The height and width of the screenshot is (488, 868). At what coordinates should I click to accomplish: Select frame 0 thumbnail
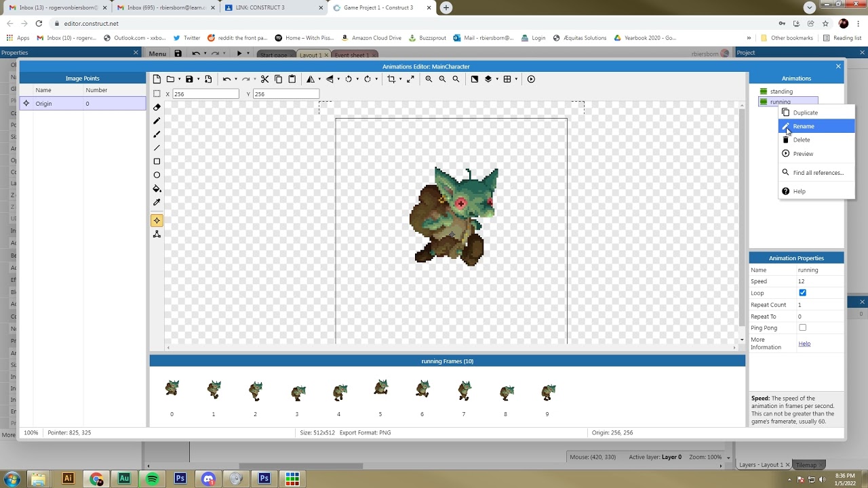click(x=172, y=388)
